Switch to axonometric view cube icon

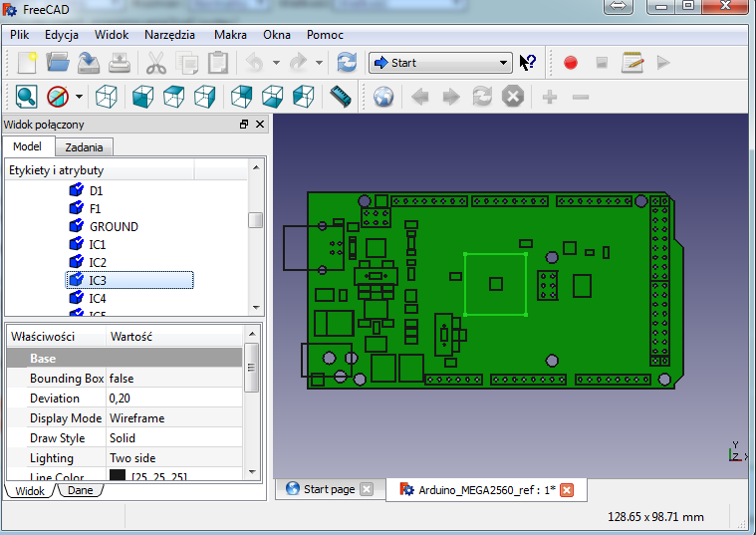(107, 97)
